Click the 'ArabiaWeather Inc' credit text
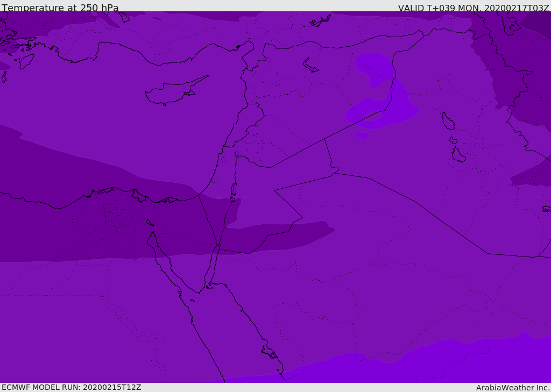The image size is (551, 392). pyautogui.click(x=513, y=388)
